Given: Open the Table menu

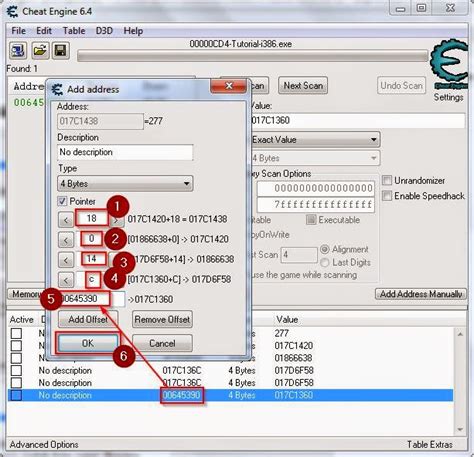Looking at the screenshot, I should (x=74, y=31).
